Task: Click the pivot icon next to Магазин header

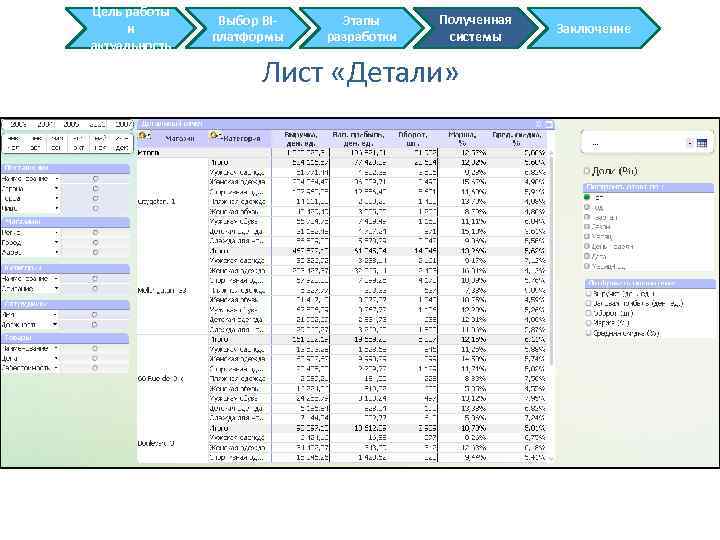Action: pos(144,136)
